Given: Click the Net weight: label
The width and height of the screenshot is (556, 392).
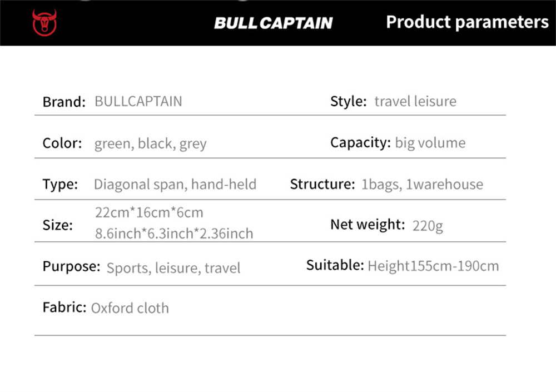Looking at the screenshot, I should (x=368, y=225).
